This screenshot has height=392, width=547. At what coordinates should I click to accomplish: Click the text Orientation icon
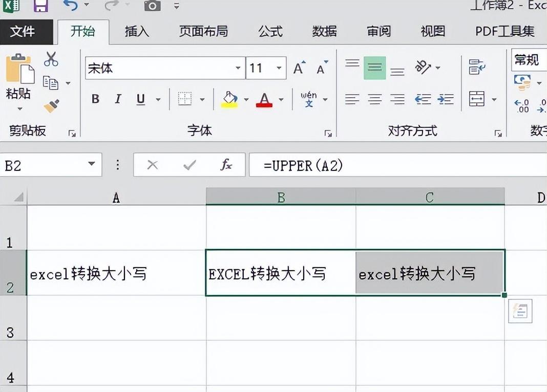coord(423,67)
